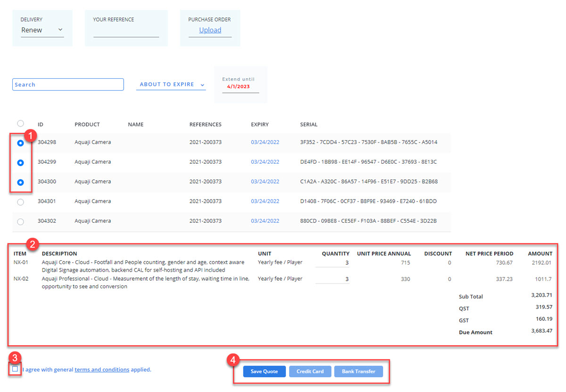
Task: Click the Save Quote button
Action: coord(264,371)
